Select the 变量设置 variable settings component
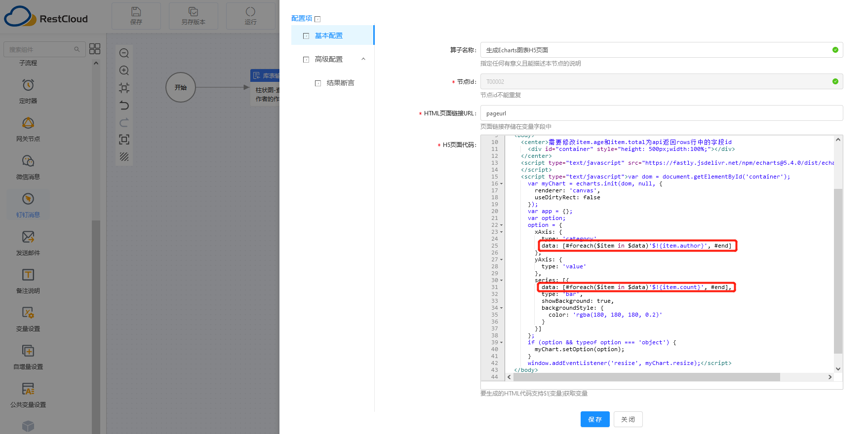The width and height of the screenshot is (868, 434). (28, 319)
